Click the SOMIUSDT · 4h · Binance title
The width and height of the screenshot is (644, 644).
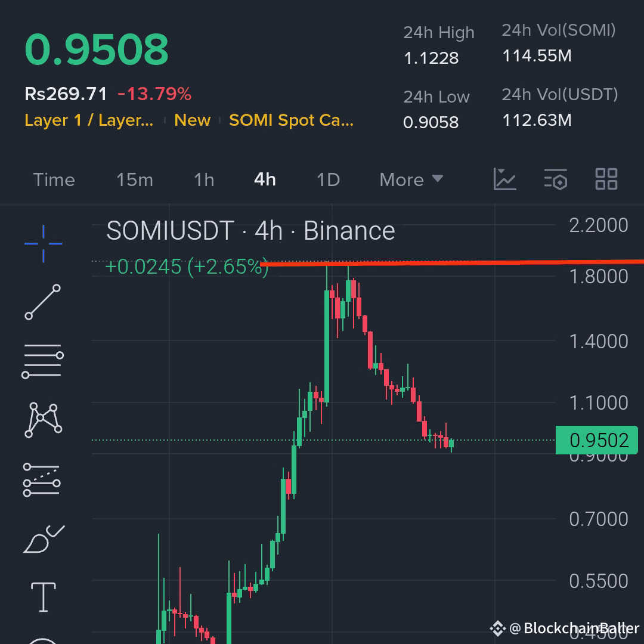(250, 230)
